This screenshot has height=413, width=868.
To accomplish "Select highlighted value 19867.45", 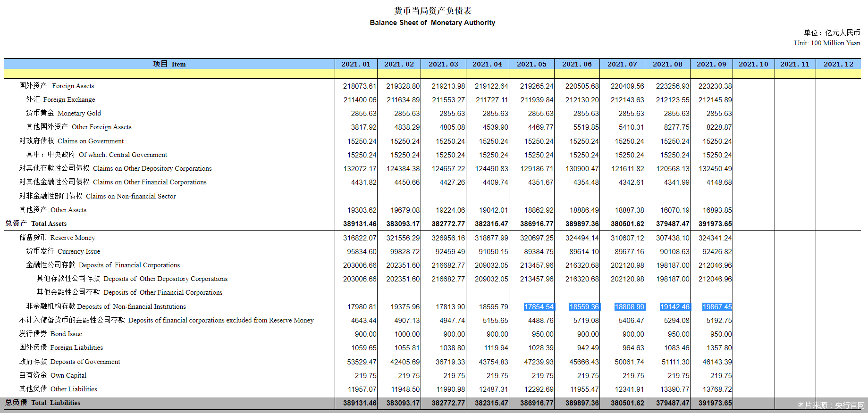I will click(717, 307).
